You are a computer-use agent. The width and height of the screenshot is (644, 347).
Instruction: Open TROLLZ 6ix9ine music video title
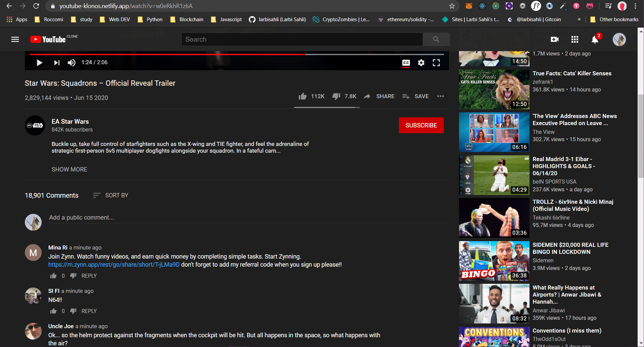[573, 205]
